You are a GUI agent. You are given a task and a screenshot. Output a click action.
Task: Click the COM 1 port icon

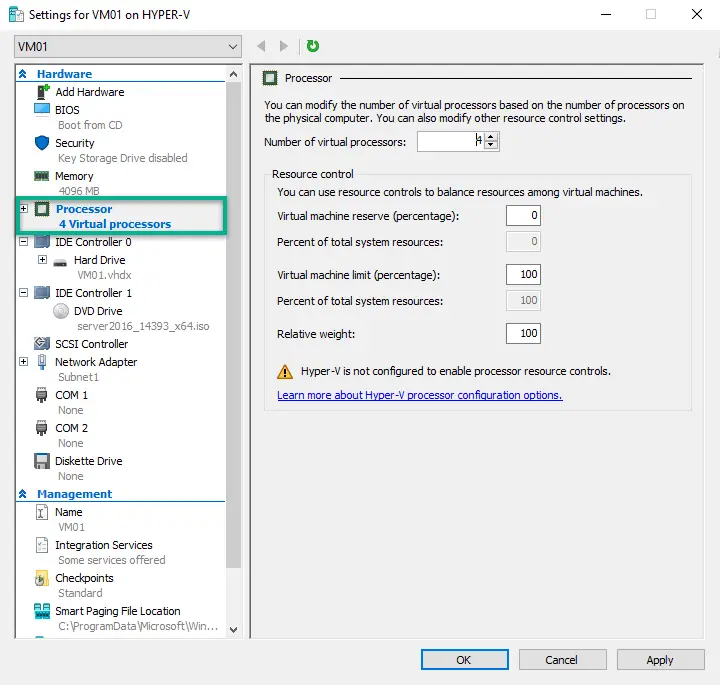click(x=42, y=395)
